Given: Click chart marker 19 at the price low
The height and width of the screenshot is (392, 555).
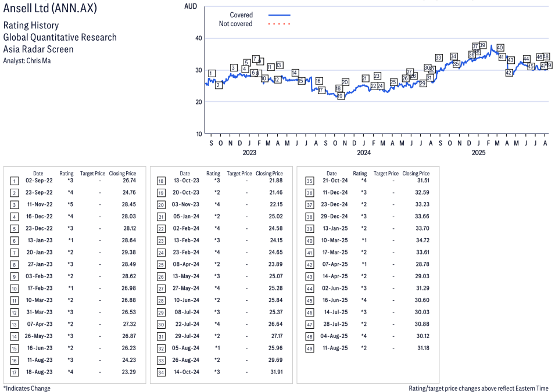Looking at the screenshot, I should tap(341, 96).
